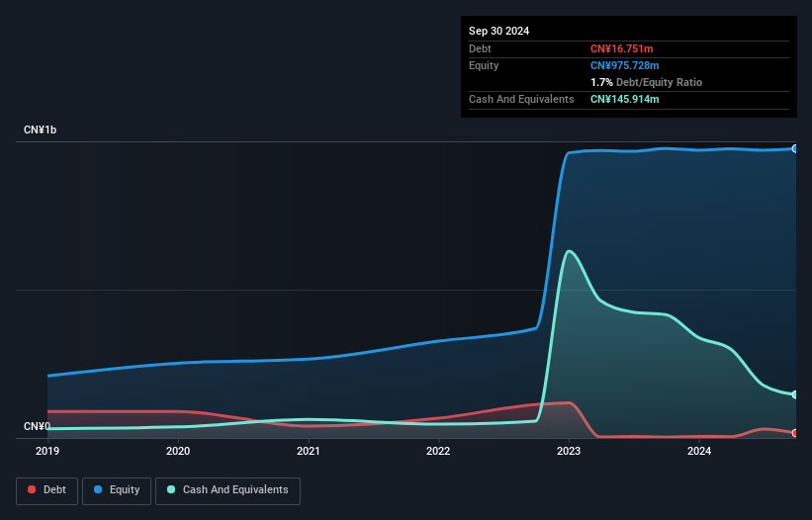812x520 pixels.
Task: Click the 2022 x-axis label
Action: pos(438,451)
